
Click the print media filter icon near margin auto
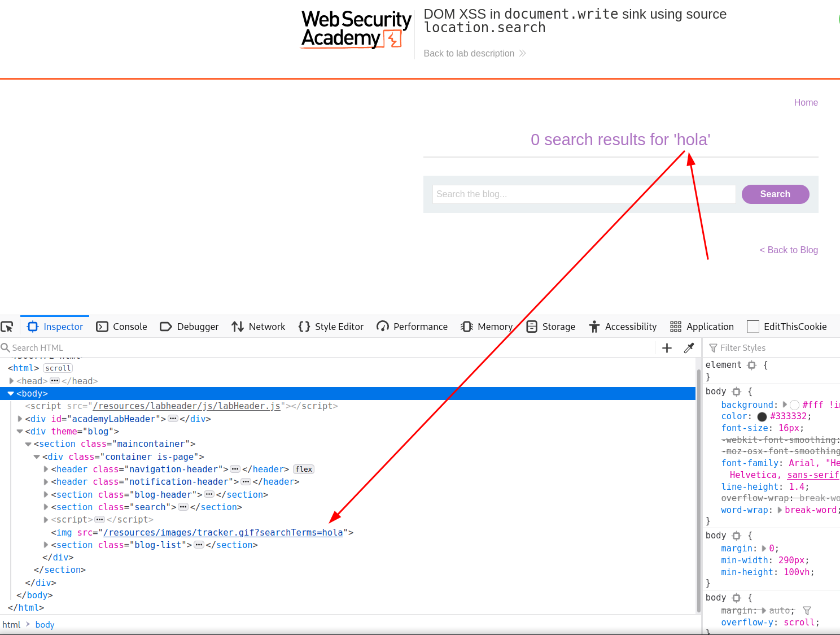(x=807, y=611)
